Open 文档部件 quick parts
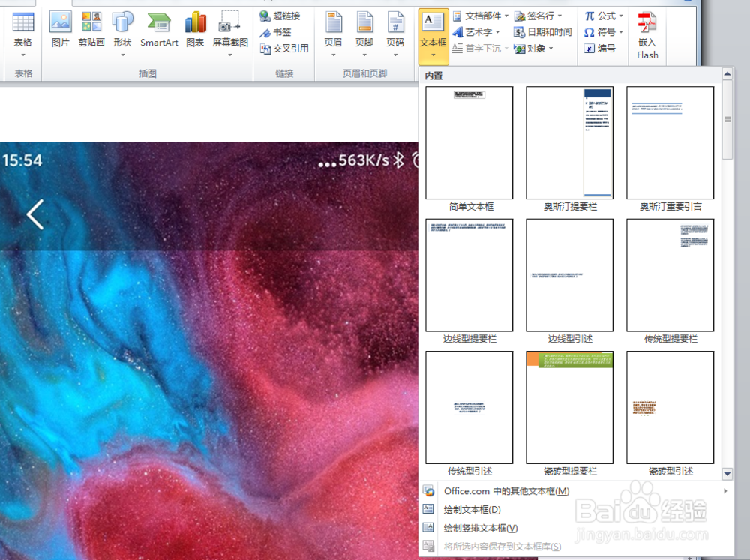The image size is (750, 560). [x=480, y=16]
